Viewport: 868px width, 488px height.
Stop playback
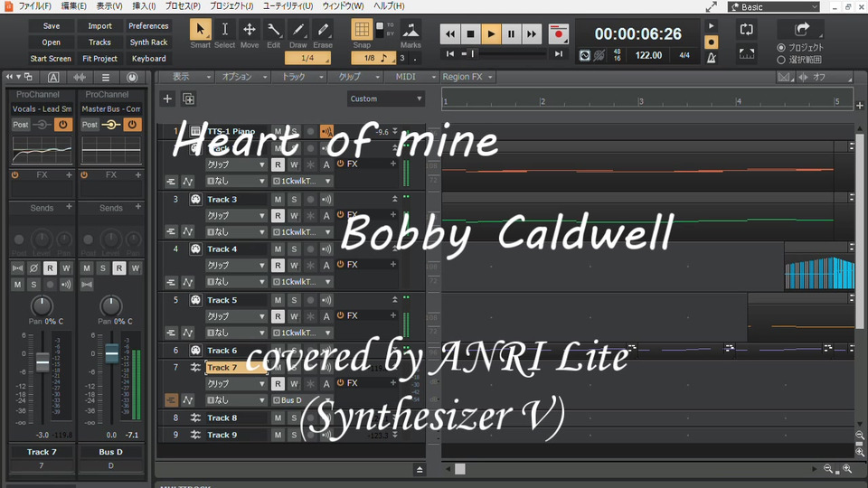pos(470,33)
